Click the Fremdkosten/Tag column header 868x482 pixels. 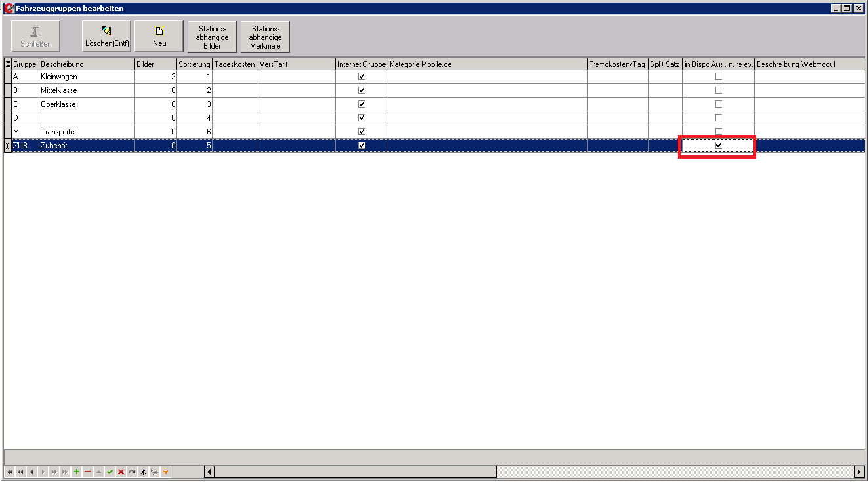[x=618, y=64]
